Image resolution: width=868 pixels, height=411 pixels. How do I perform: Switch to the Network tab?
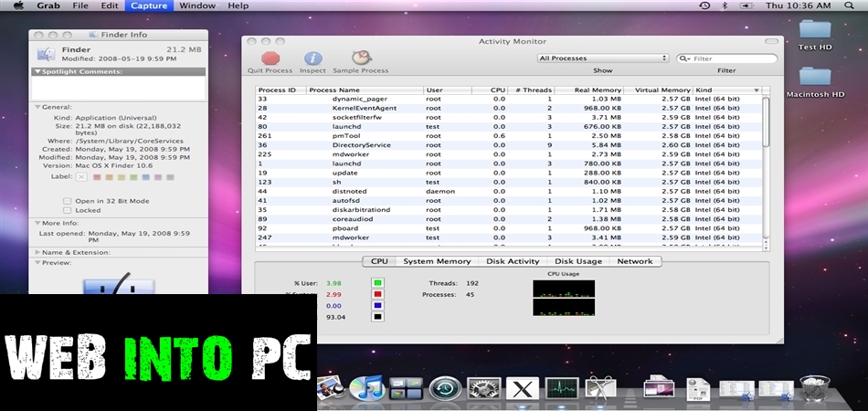tap(635, 261)
